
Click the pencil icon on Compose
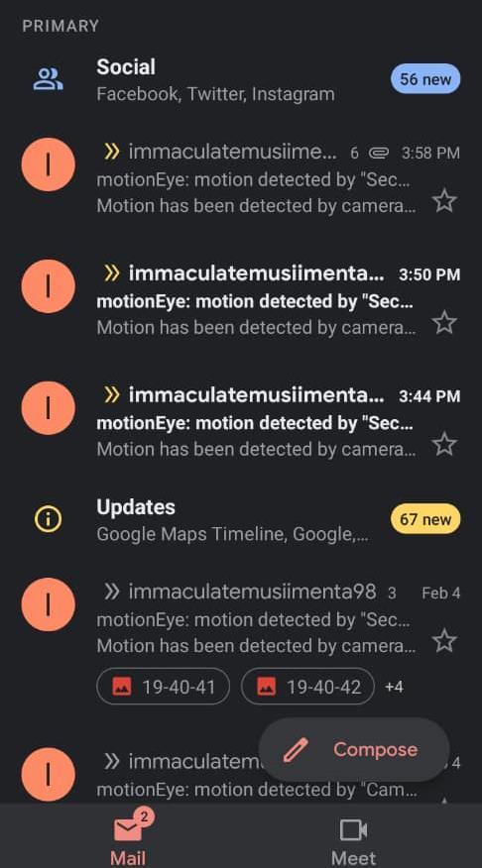tap(296, 750)
